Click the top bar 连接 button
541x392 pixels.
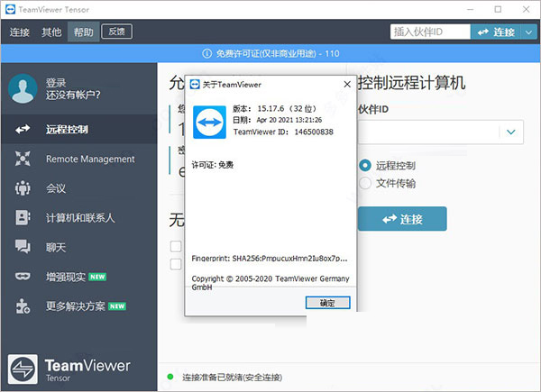click(496, 32)
